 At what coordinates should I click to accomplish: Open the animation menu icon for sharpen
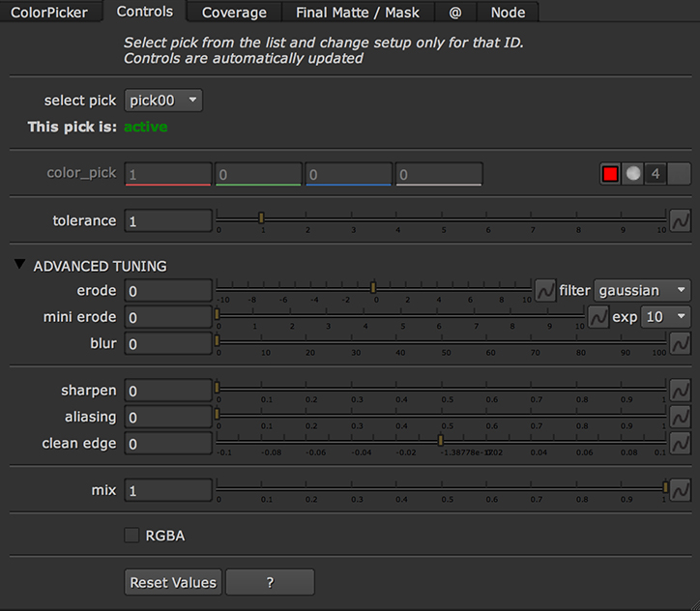pyautogui.click(x=681, y=391)
